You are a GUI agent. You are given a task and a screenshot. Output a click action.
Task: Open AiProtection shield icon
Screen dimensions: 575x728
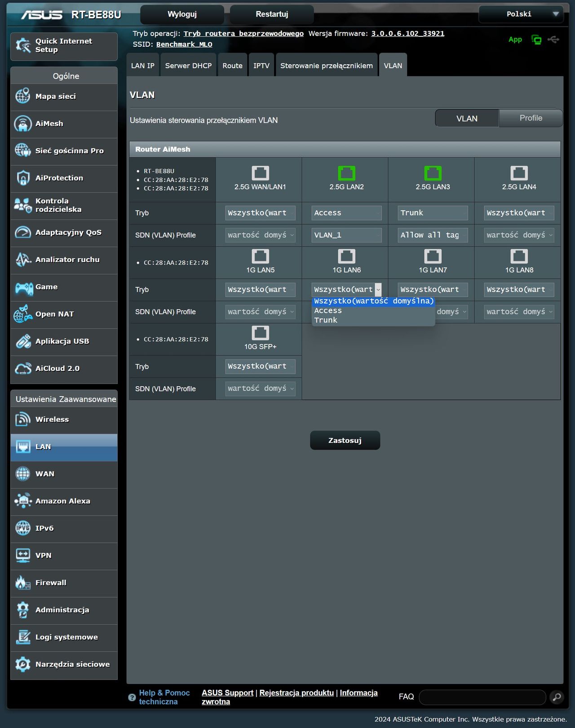coord(23,178)
